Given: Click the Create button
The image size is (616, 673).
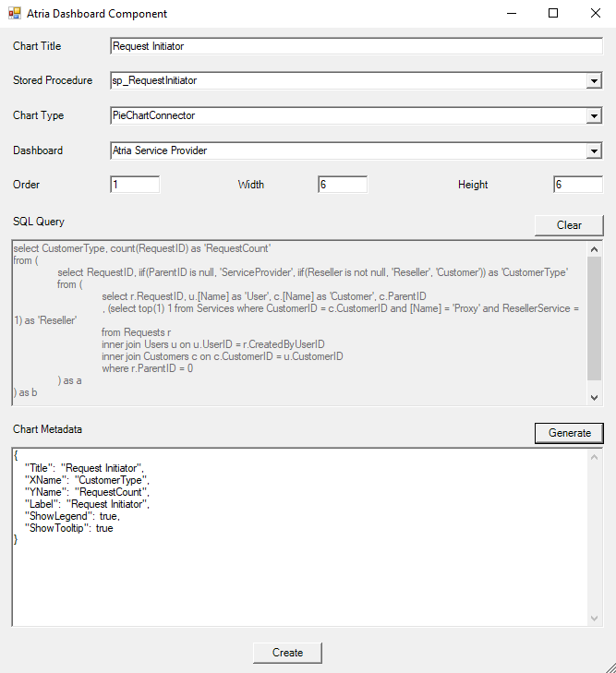Looking at the screenshot, I should (x=287, y=653).
